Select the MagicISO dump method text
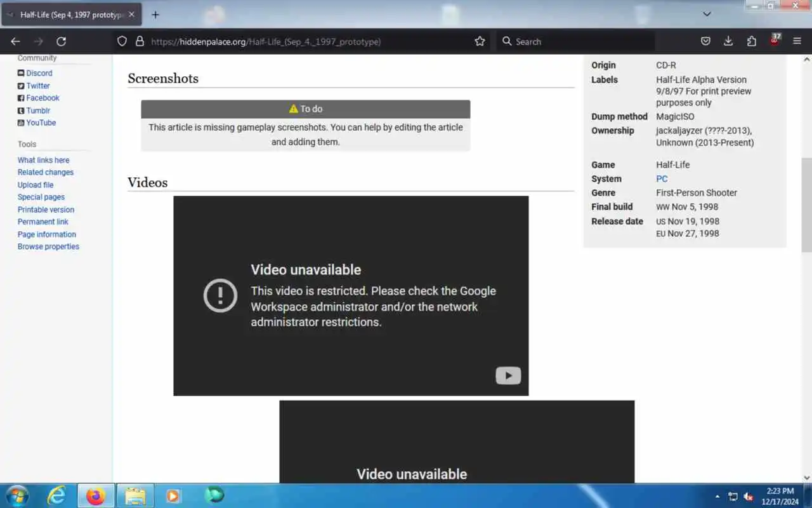This screenshot has width=812, height=508. (x=675, y=116)
